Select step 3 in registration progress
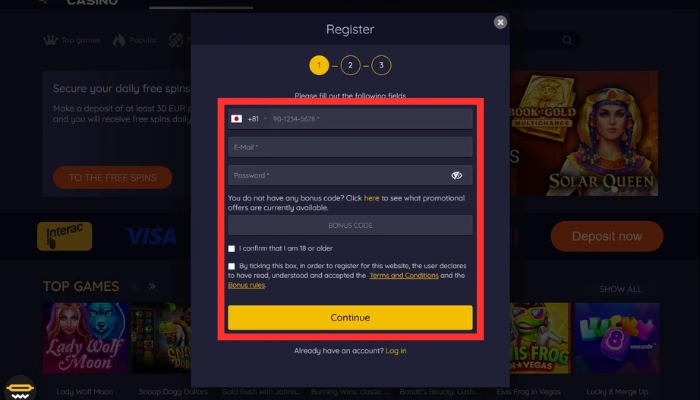Image resolution: width=700 pixels, height=400 pixels. [x=381, y=66]
